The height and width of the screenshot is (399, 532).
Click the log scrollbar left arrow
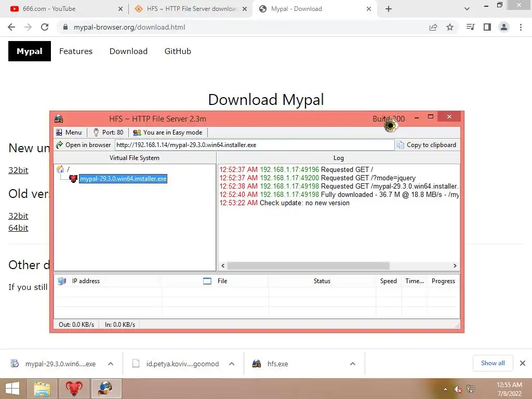click(223, 265)
